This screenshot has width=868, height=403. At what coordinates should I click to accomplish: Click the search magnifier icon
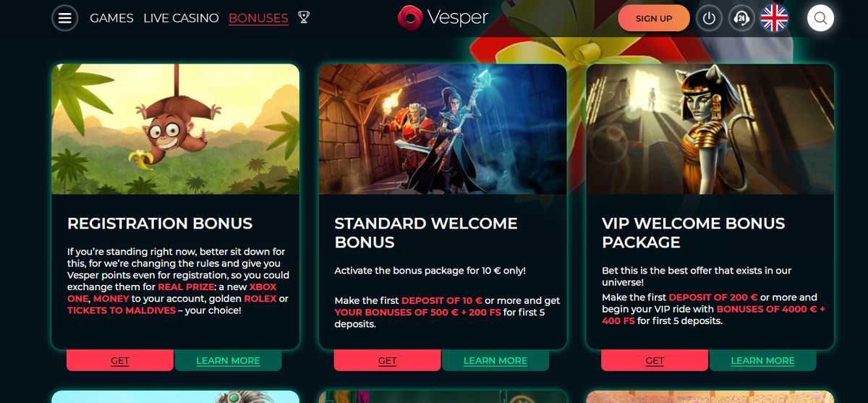click(820, 19)
